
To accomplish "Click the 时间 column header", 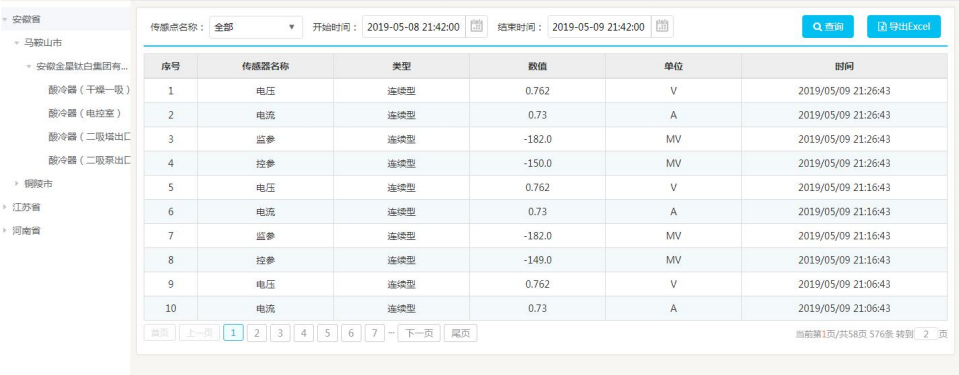I will (844, 66).
